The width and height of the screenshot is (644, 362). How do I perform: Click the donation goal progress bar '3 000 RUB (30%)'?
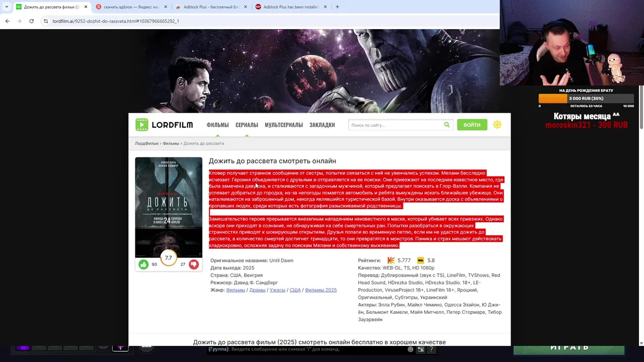click(586, 99)
